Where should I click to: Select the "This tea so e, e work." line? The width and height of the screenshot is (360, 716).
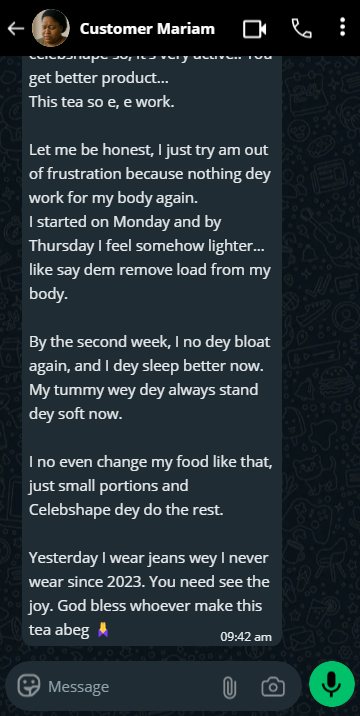click(x=101, y=102)
